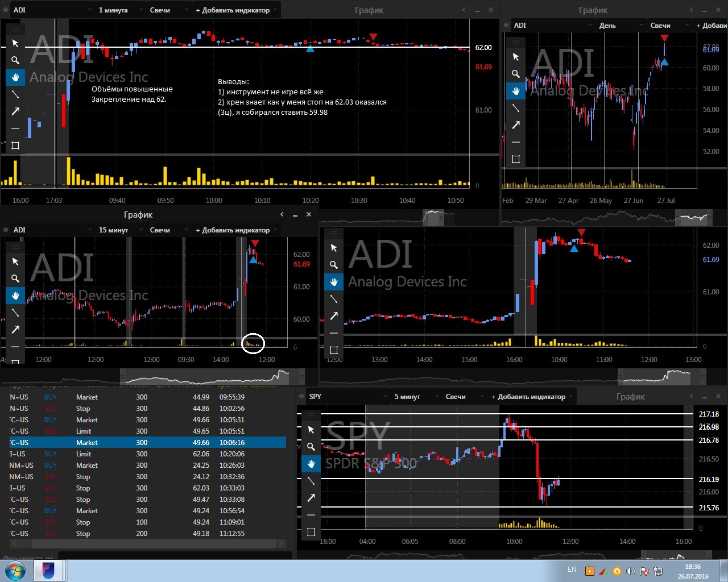Image resolution: width=728 pixels, height=582 pixels.
Task: Click red sell marker in ADI 1-minute chart
Action: (x=373, y=38)
